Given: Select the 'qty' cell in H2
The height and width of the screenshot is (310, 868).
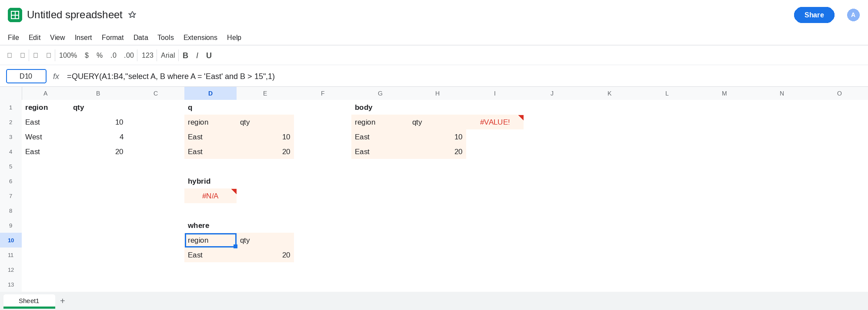Looking at the screenshot, I should pos(437,122).
